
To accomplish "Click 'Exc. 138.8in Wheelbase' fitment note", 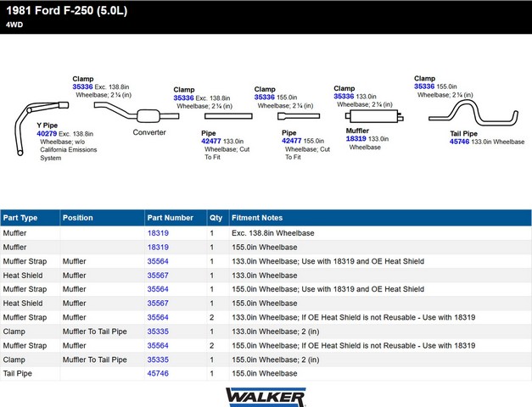I will click(x=272, y=233).
